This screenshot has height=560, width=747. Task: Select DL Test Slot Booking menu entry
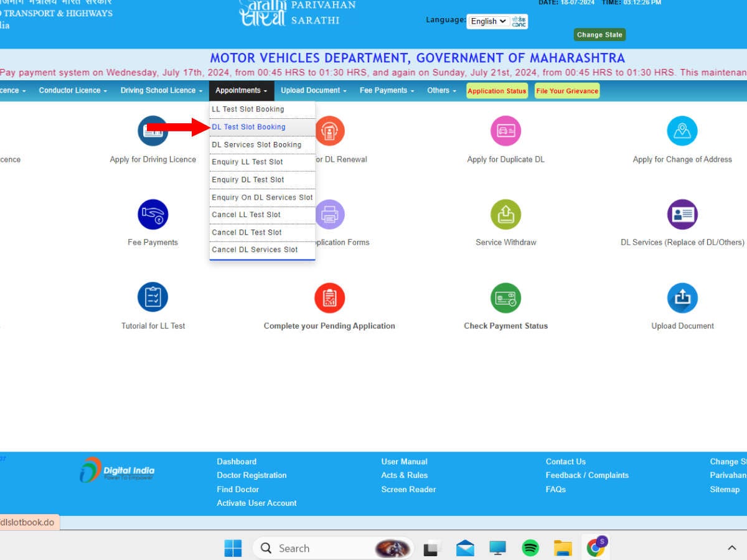click(x=249, y=127)
